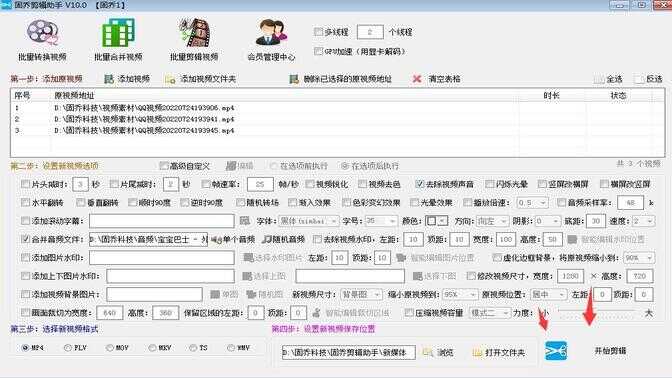672x378 pixels.
Task: Open 批量合并视频 green grid tool
Action: [x=118, y=33]
